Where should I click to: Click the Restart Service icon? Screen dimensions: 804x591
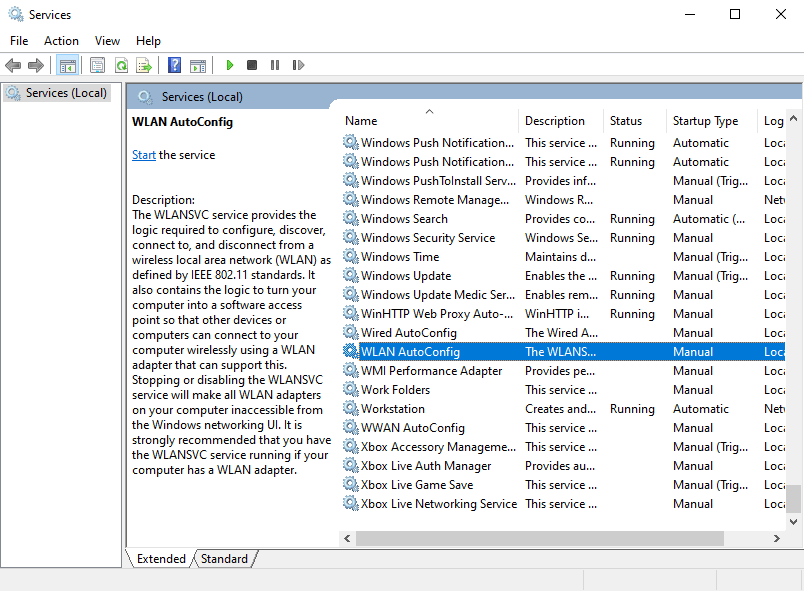pyautogui.click(x=298, y=65)
